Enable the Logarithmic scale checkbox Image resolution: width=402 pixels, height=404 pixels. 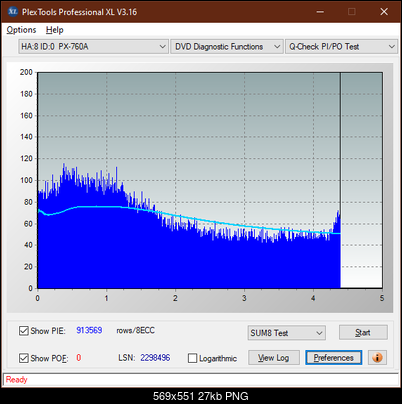192,358
